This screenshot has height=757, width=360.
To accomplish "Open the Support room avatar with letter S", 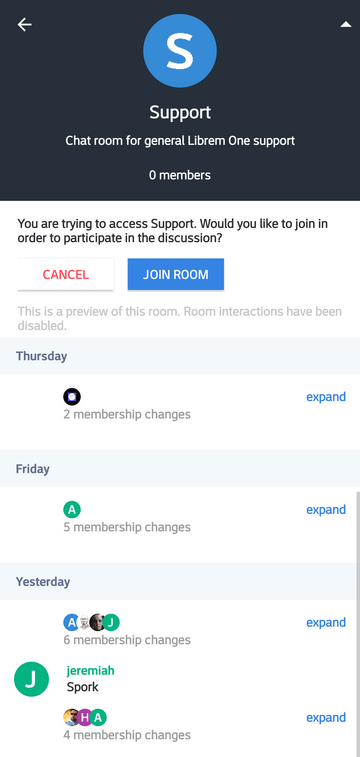I will point(180,51).
